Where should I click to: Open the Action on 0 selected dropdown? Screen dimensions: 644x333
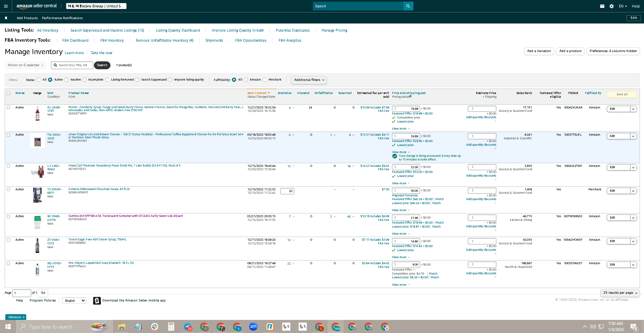26,65
